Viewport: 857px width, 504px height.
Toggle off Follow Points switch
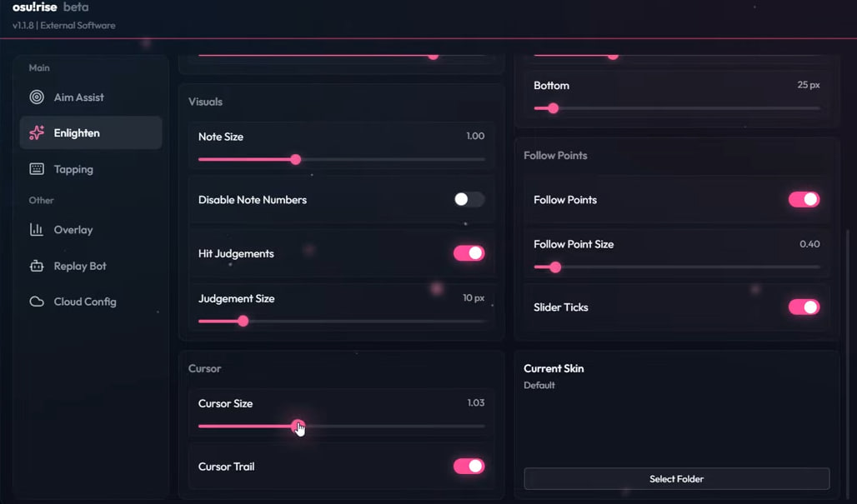coord(804,200)
